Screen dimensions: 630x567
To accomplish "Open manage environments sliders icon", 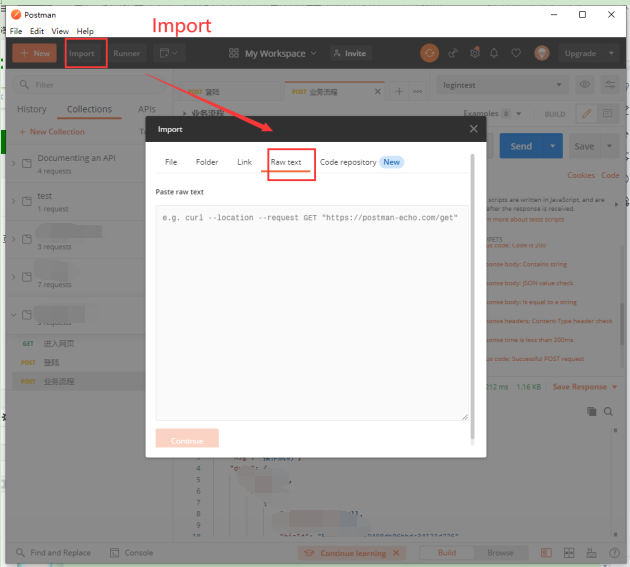I will point(610,84).
